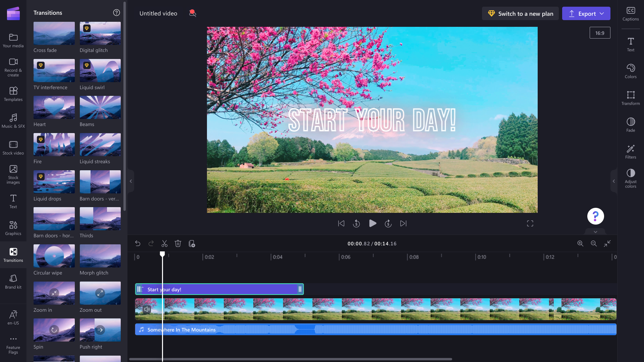Open Transitions help question icon
The image size is (644, 362).
coord(116,13)
